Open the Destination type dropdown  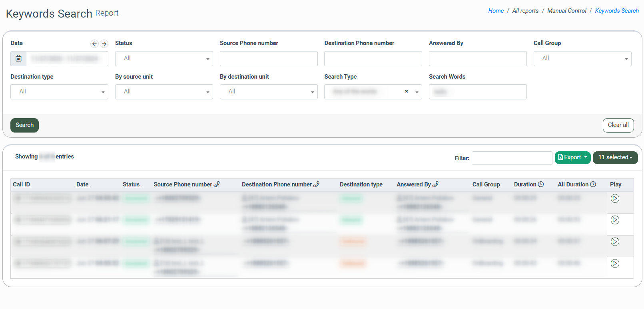pyautogui.click(x=59, y=92)
